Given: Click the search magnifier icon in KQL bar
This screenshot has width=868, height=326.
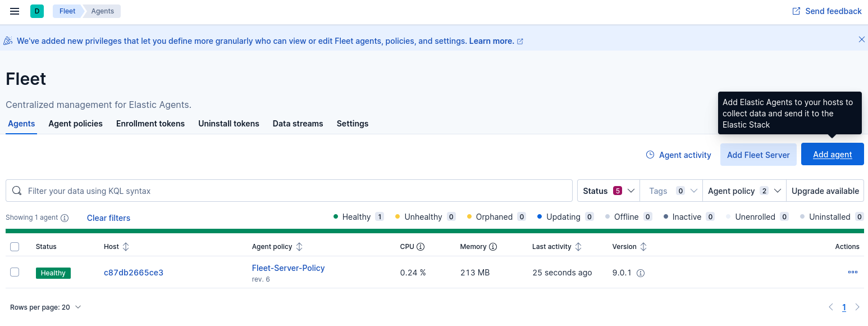Looking at the screenshot, I should click(x=17, y=191).
